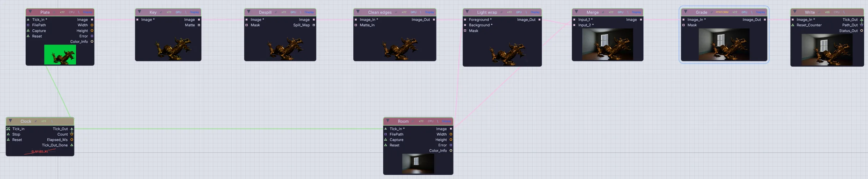Viewport: 868px width, 179px height.
Task: Collapse the Clean edges node triangle
Action: (x=358, y=12)
